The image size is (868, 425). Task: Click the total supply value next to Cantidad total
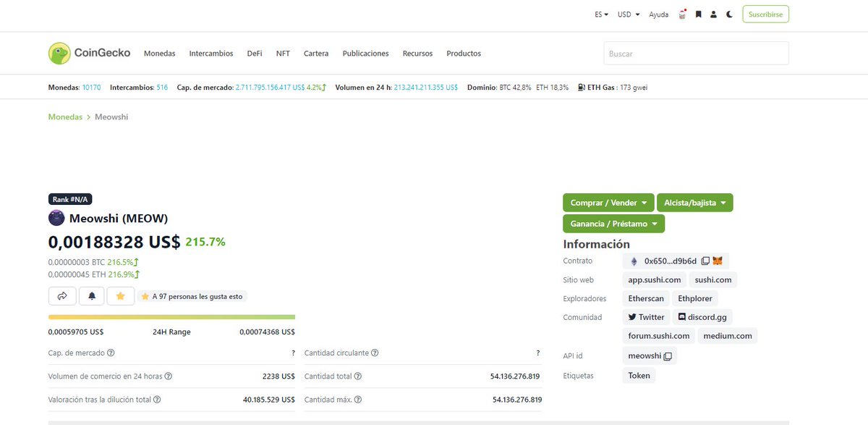(x=515, y=376)
